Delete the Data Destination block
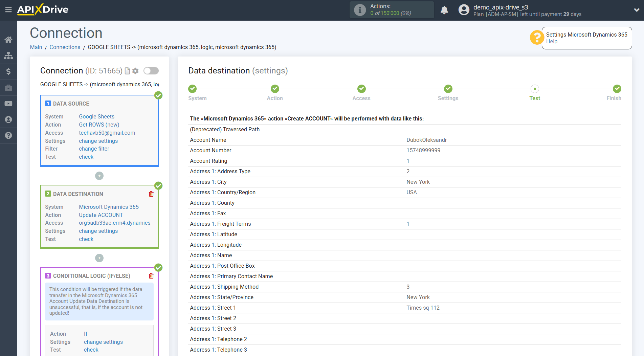 coord(151,194)
